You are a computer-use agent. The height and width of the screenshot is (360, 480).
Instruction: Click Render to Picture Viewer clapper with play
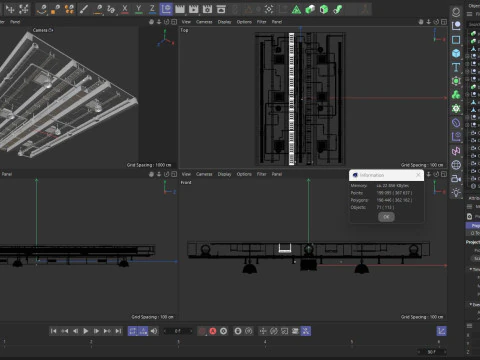point(194,9)
